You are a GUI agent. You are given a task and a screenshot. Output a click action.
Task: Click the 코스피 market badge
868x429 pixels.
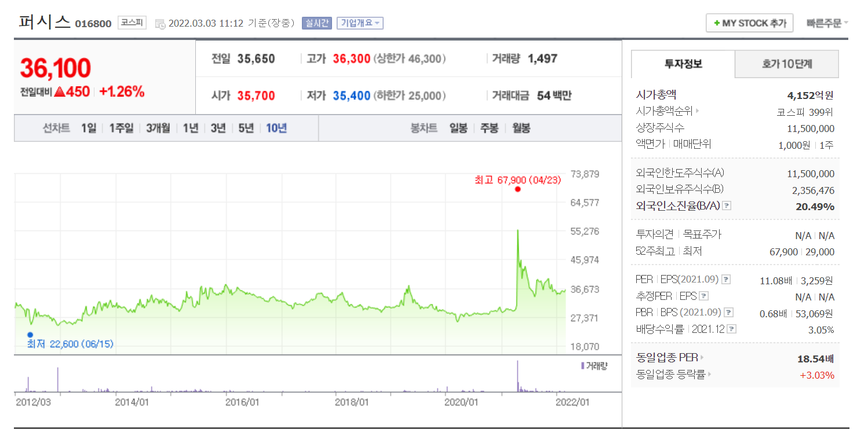coord(132,23)
